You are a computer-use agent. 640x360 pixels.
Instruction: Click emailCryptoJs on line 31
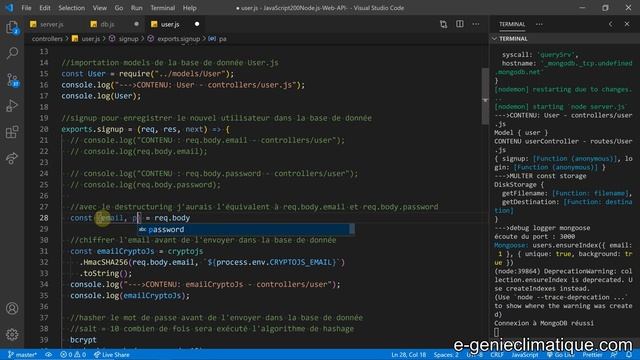point(125,251)
